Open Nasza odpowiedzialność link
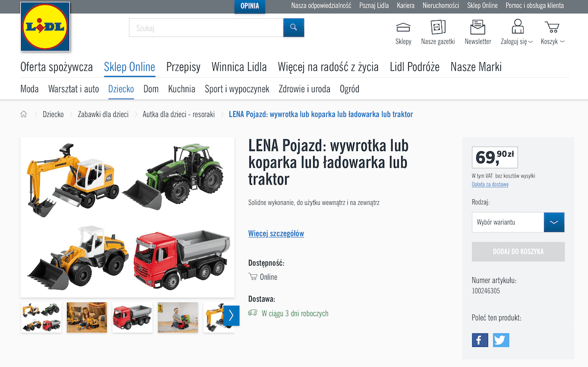Screen dimensions: 588x367 (x=321, y=6)
